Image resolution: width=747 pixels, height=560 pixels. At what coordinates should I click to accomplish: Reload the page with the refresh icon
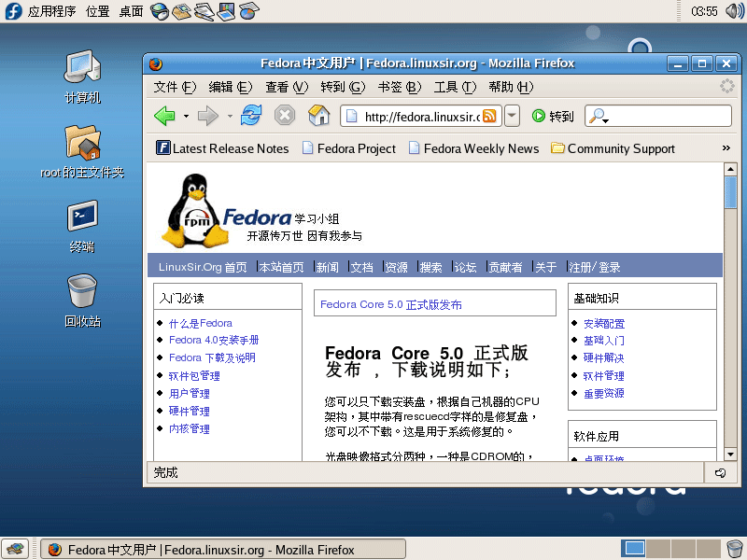(x=251, y=115)
